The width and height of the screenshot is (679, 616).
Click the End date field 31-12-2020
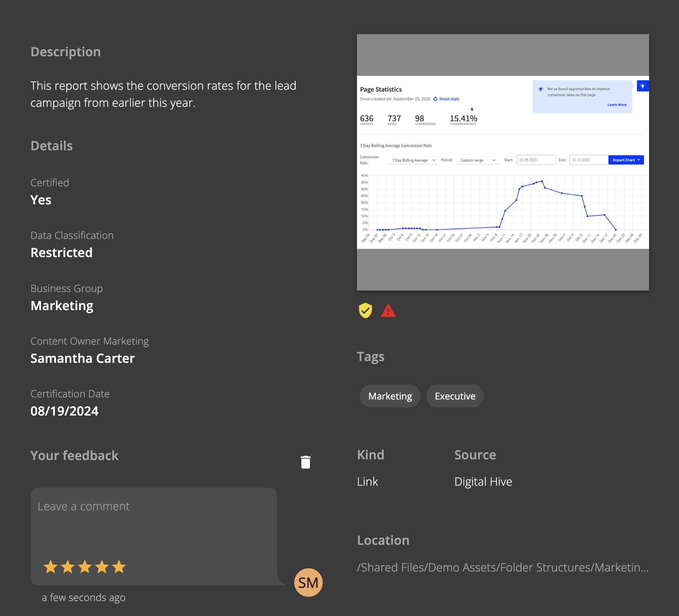(589, 160)
